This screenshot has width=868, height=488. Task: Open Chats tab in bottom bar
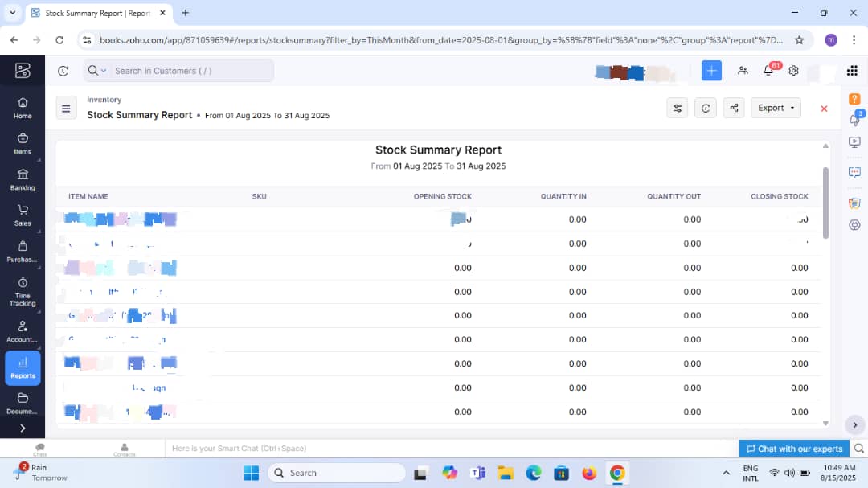(x=40, y=449)
